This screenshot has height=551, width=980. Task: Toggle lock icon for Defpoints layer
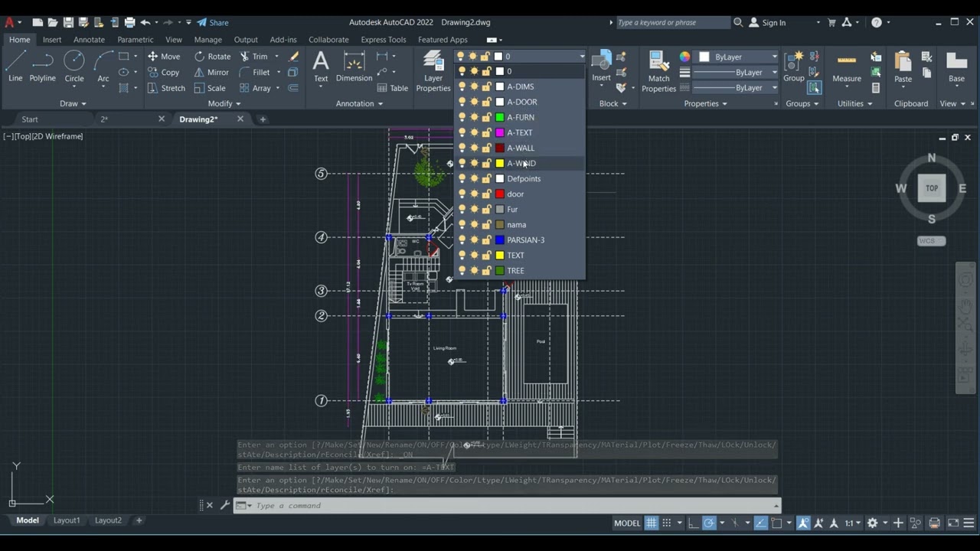[x=486, y=178]
